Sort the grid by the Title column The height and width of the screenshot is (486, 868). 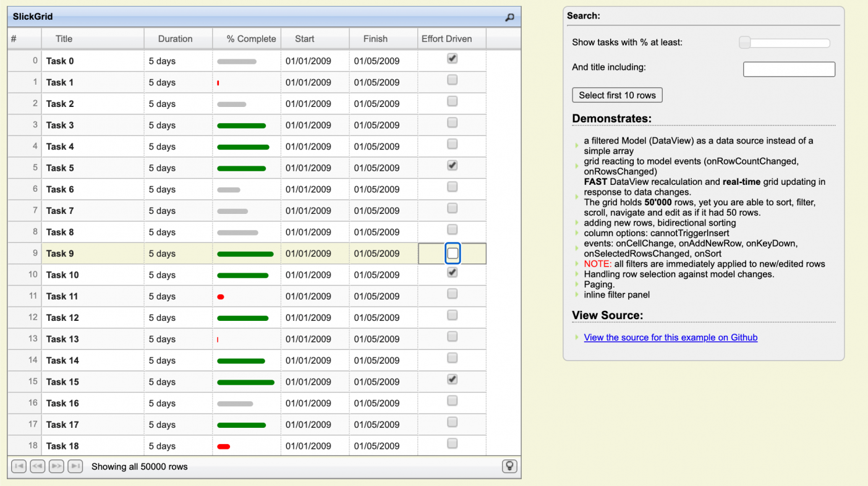coord(64,38)
